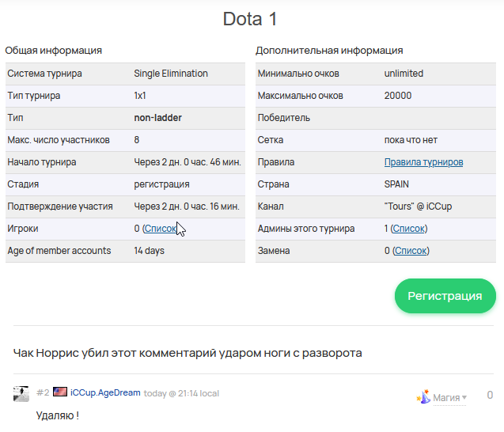504x432 pixels.
Task: Expand the Магия dropdown
Action: tap(449, 397)
